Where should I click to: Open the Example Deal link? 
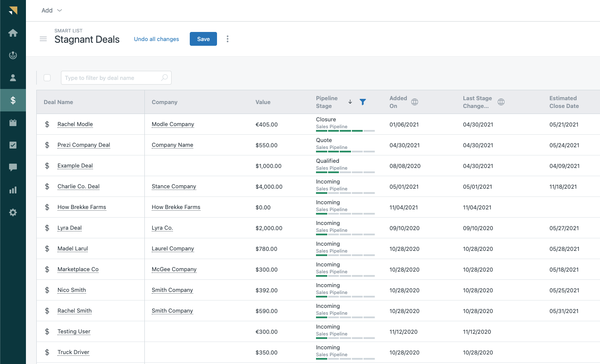pos(75,166)
